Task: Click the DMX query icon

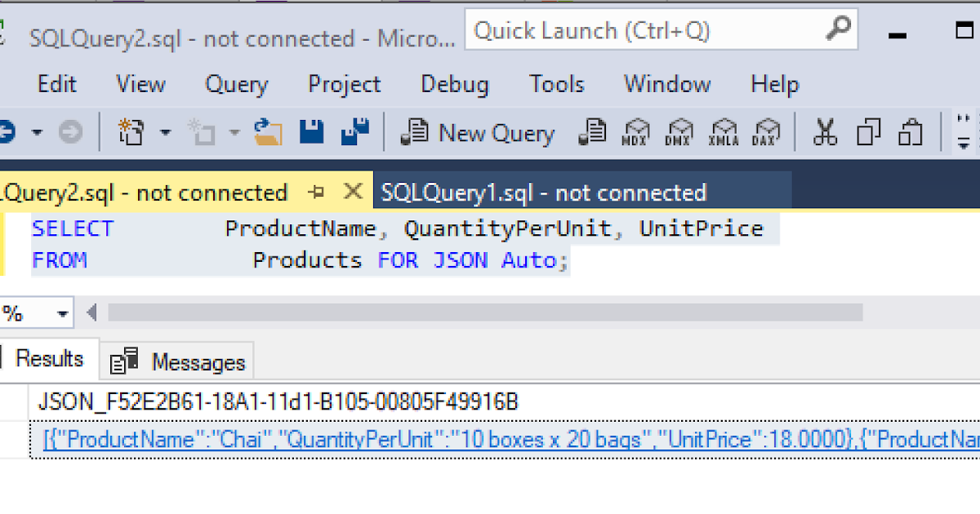Action: click(x=679, y=132)
